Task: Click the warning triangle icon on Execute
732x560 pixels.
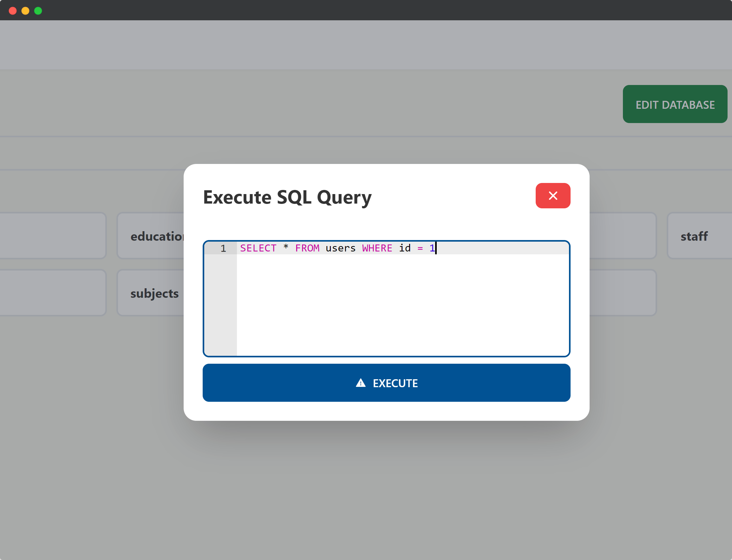Action: click(361, 383)
